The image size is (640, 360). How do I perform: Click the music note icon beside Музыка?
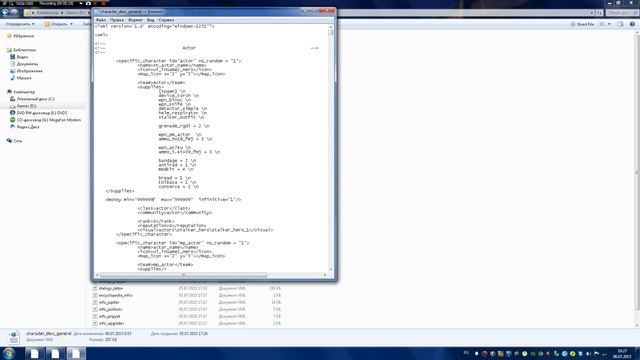tap(13, 78)
